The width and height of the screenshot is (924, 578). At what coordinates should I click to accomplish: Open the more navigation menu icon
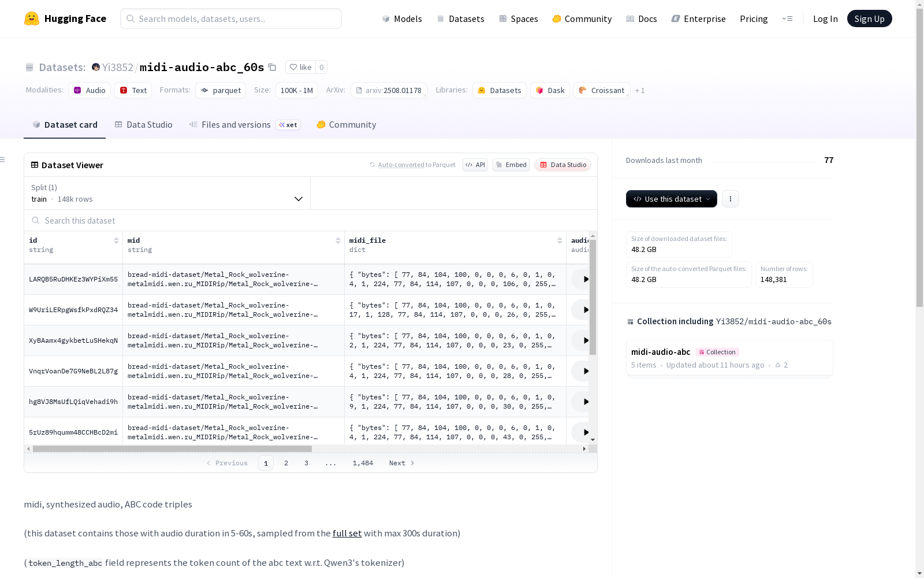(787, 18)
